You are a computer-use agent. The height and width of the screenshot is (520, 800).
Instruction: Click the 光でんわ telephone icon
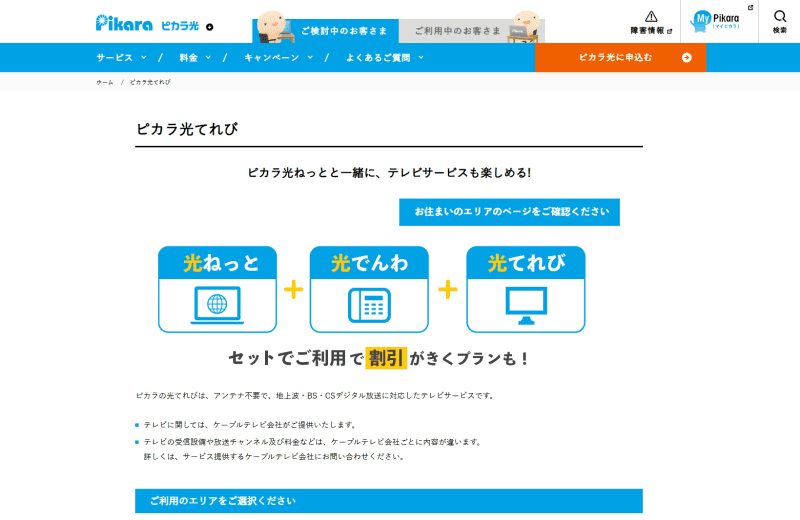(x=369, y=305)
